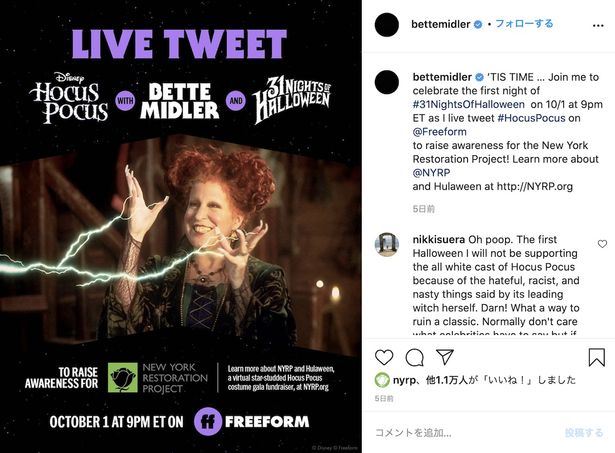Follow bettemidler with フォローする button
Image resolution: width=615 pixels, height=453 pixels.
tap(524, 24)
